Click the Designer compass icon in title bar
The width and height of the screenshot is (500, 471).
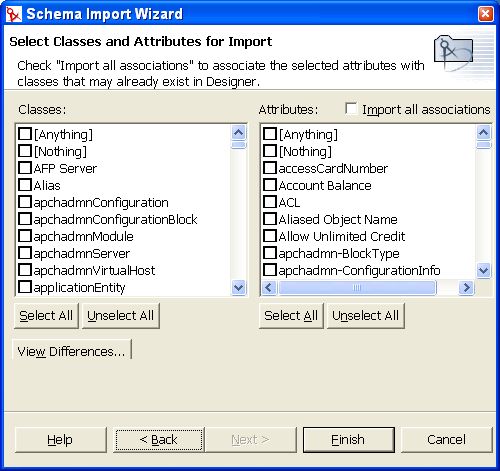click(x=14, y=14)
